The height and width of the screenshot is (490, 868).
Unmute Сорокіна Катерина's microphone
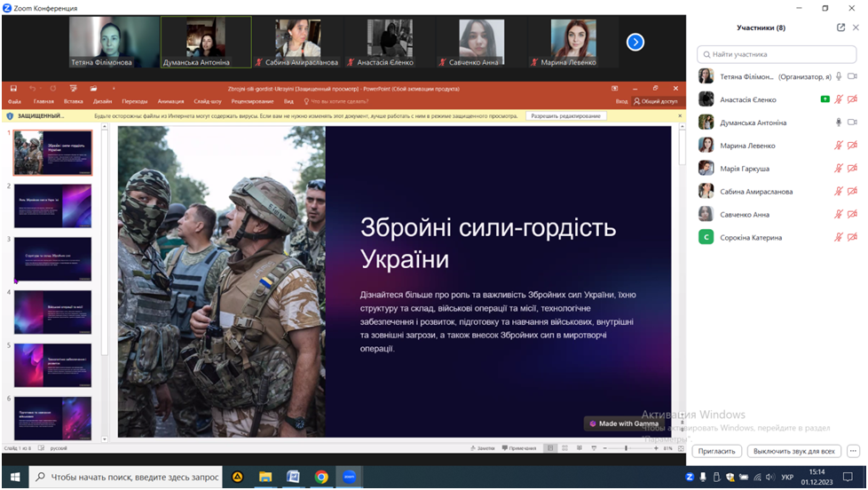point(839,238)
